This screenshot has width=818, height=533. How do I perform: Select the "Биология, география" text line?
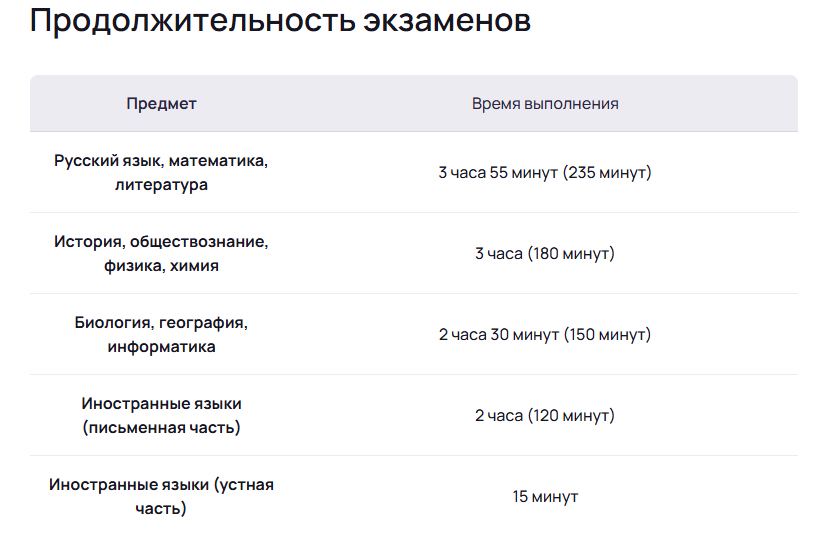click(161, 322)
